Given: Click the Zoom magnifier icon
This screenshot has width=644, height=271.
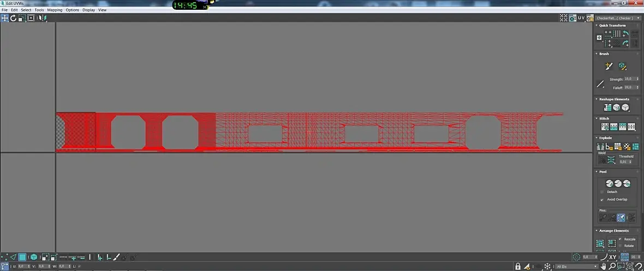Looking at the screenshot, I should (x=612, y=267).
